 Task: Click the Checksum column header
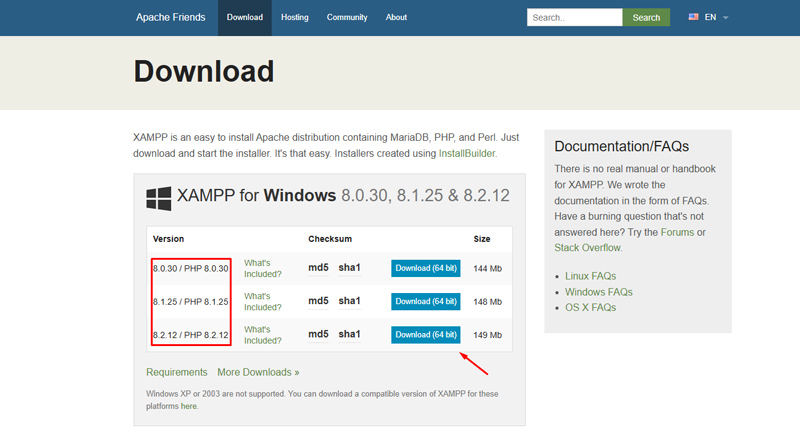pyautogui.click(x=330, y=239)
